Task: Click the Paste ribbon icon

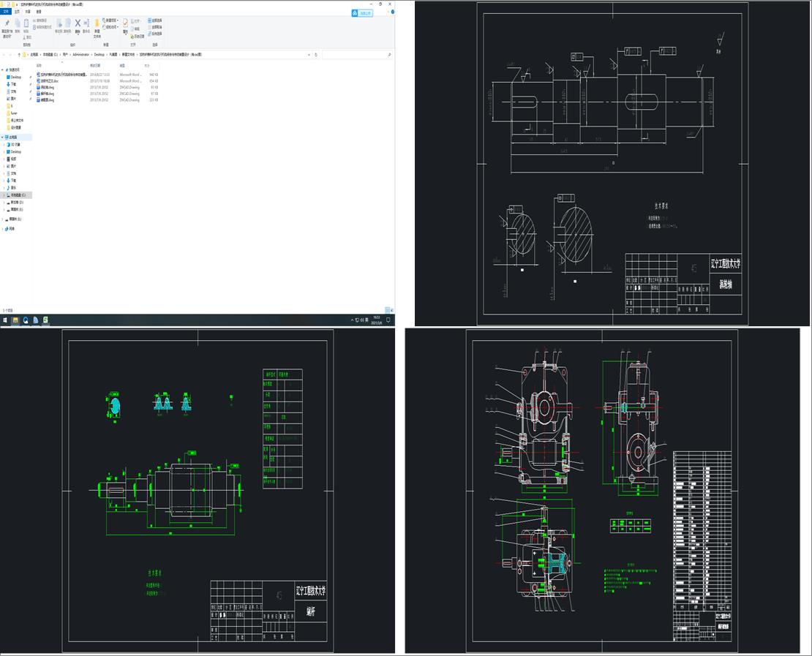Action: coord(26,24)
